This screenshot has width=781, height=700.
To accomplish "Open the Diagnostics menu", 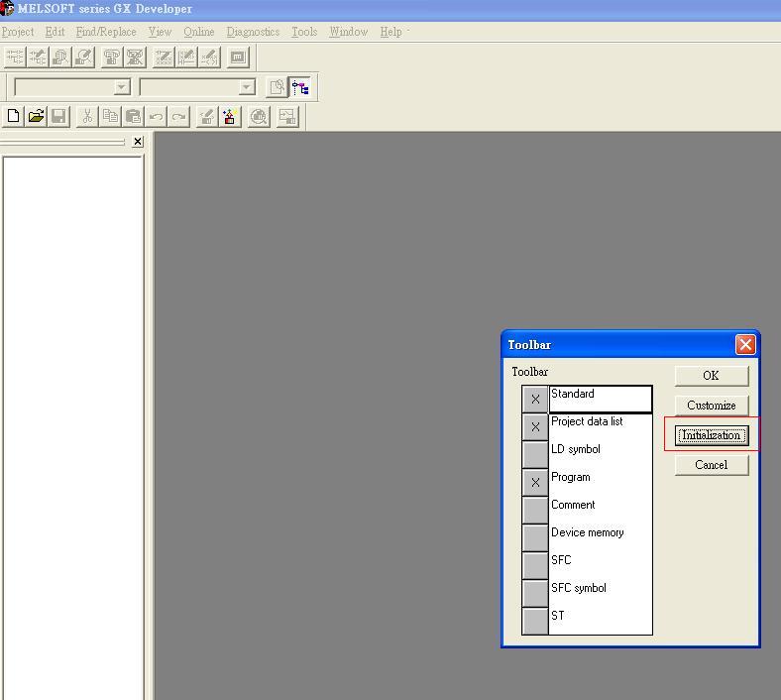I will 253,32.
